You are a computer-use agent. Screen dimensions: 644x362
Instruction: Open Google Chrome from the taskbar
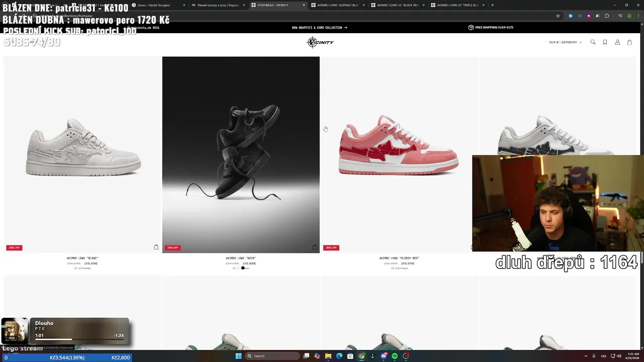coord(361,356)
